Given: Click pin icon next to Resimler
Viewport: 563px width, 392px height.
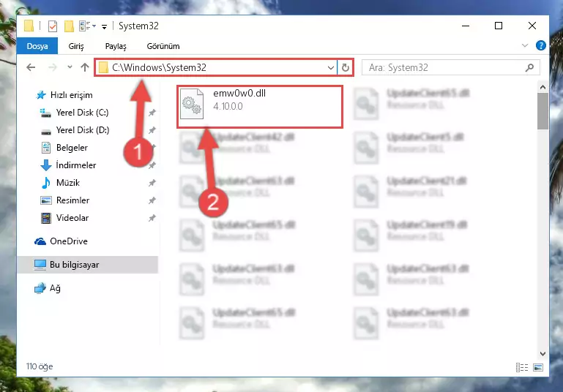Looking at the screenshot, I should pyautogui.click(x=152, y=200).
